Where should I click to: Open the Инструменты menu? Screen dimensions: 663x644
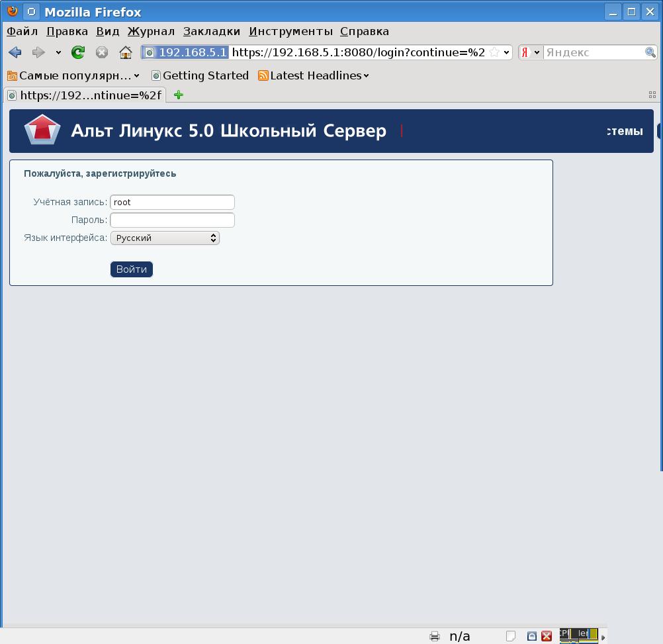290,31
